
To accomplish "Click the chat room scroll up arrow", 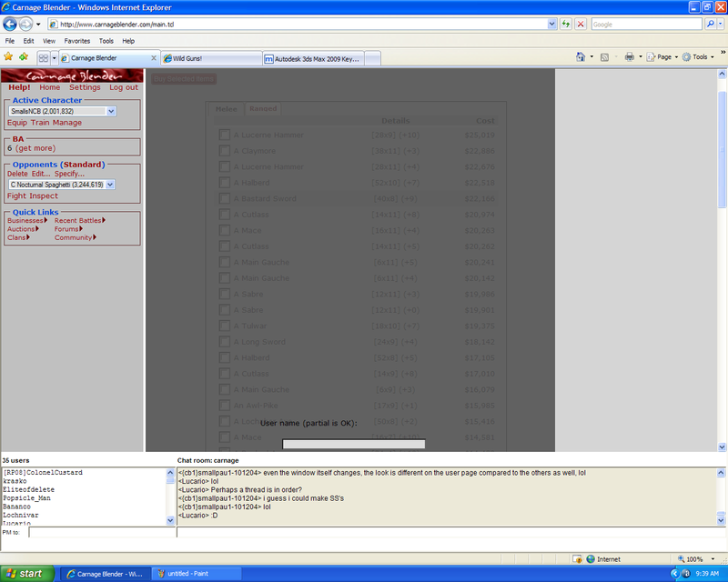I will click(721, 473).
